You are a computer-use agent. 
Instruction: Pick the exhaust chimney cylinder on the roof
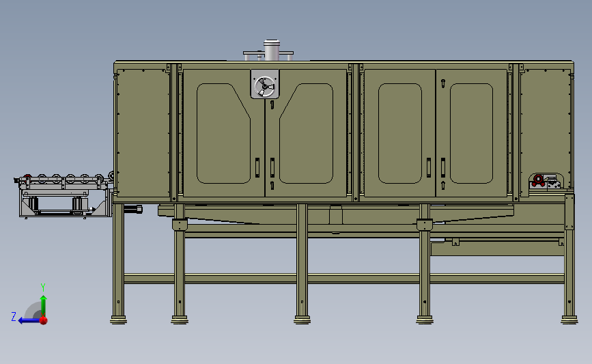(272, 50)
